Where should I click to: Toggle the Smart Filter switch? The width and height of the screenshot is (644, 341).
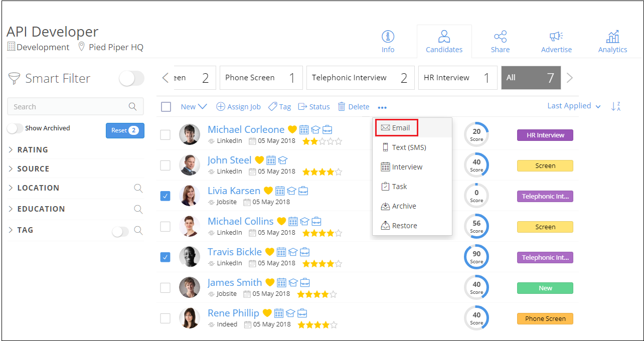pos(131,78)
